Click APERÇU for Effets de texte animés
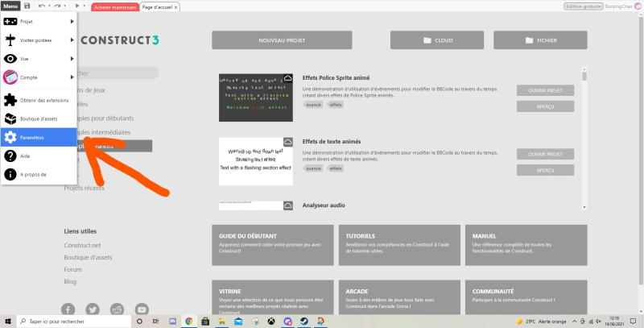The image size is (644, 328). (546, 170)
